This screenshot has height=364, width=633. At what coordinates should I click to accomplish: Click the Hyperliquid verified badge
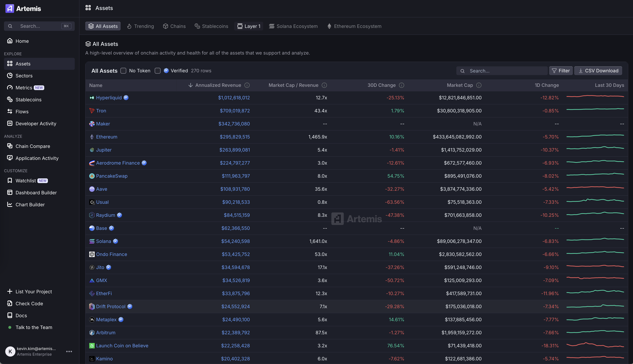pos(126,98)
